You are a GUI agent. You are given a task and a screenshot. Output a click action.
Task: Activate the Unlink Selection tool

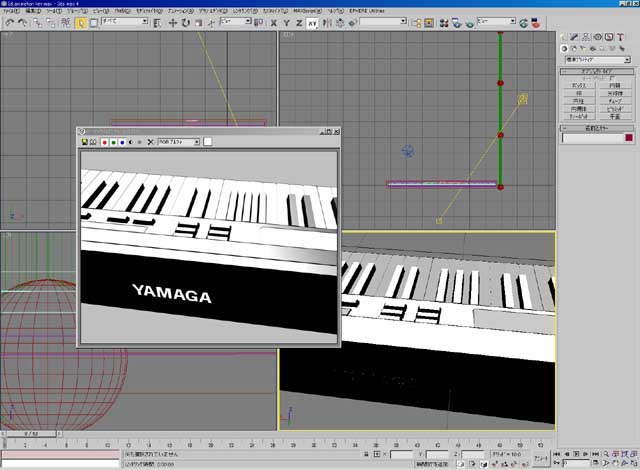coord(51,23)
